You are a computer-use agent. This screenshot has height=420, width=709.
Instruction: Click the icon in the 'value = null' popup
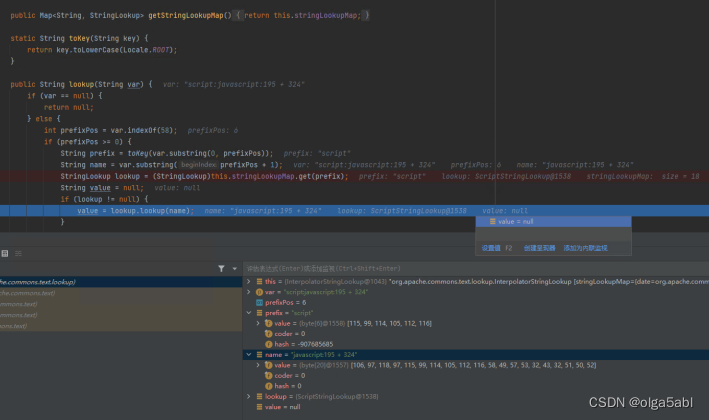493,222
